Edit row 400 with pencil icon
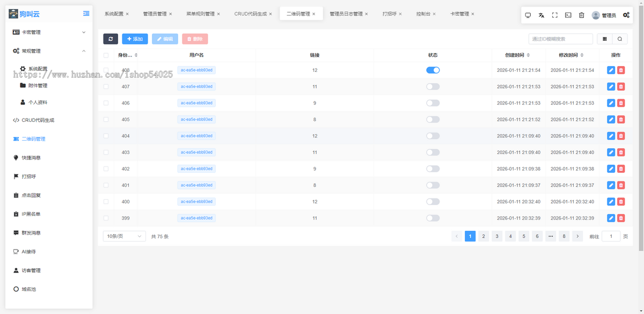The width and height of the screenshot is (644, 314). tap(611, 202)
